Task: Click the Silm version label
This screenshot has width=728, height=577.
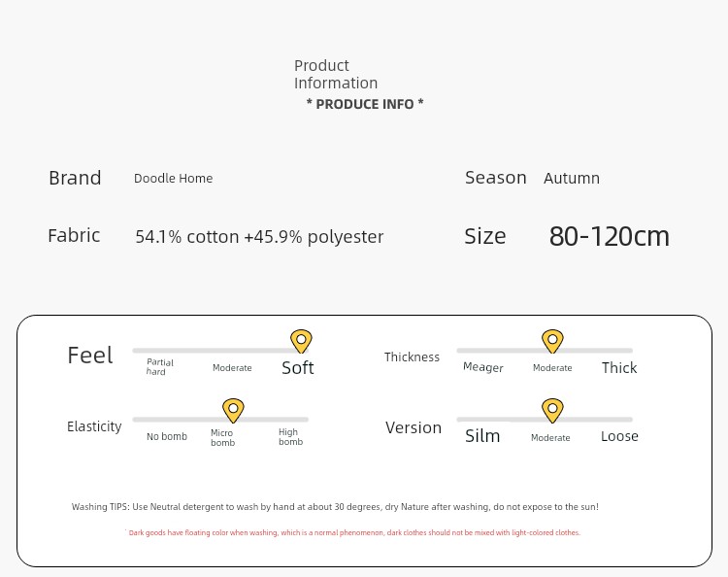Action: pyautogui.click(x=482, y=437)
